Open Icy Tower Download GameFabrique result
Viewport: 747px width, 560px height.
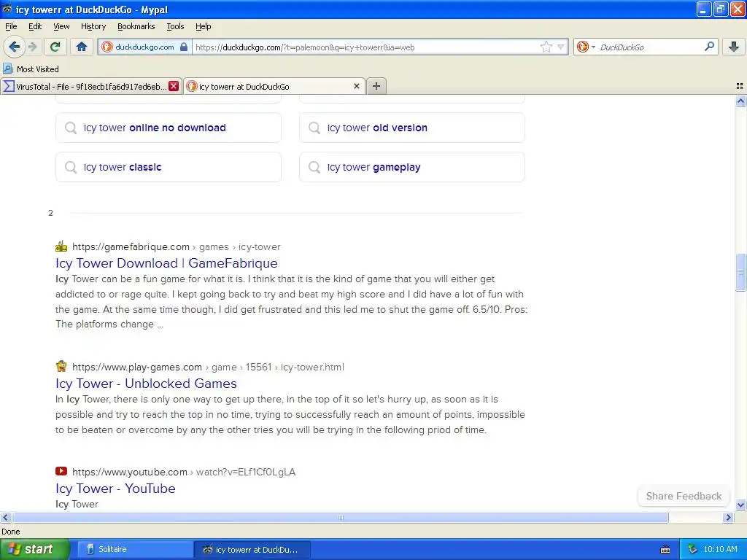click(166, 262)
